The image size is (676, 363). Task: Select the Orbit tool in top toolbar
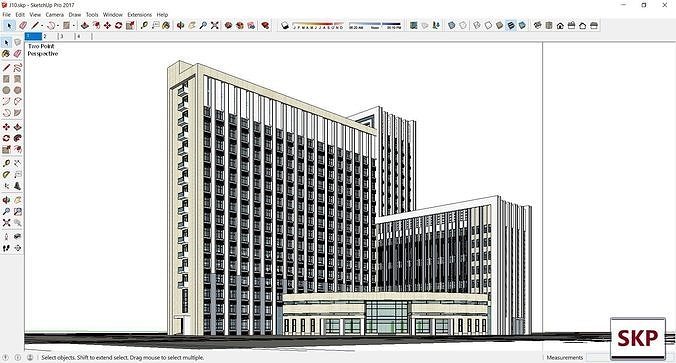[x=181, y=25]
